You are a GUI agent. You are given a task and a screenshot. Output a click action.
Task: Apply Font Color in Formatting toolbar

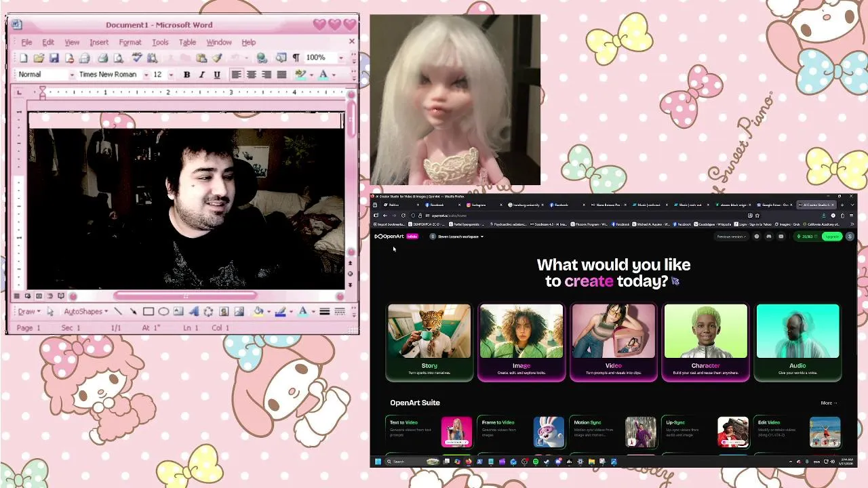(x=324, y=75)
